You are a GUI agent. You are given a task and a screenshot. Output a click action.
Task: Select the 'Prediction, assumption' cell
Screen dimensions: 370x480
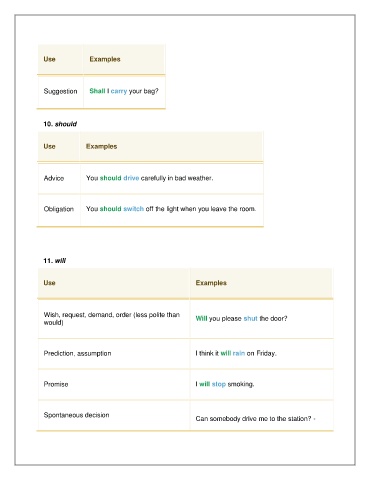[x=114, y=354]
